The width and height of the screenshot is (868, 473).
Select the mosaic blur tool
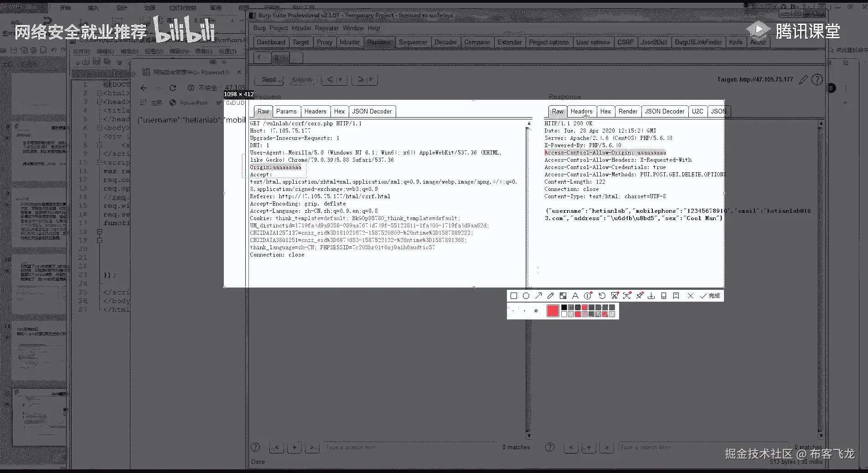[x=563, y=296]
